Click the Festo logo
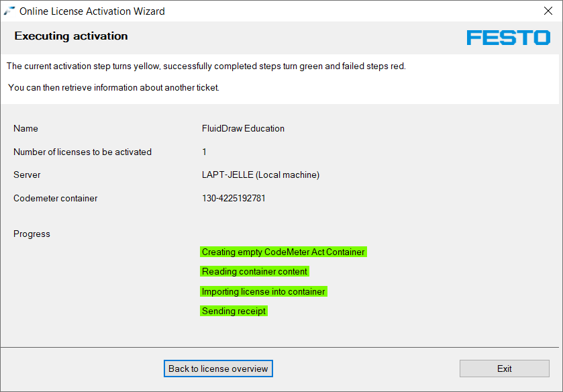563x392 pixels. tap(509, 38)
